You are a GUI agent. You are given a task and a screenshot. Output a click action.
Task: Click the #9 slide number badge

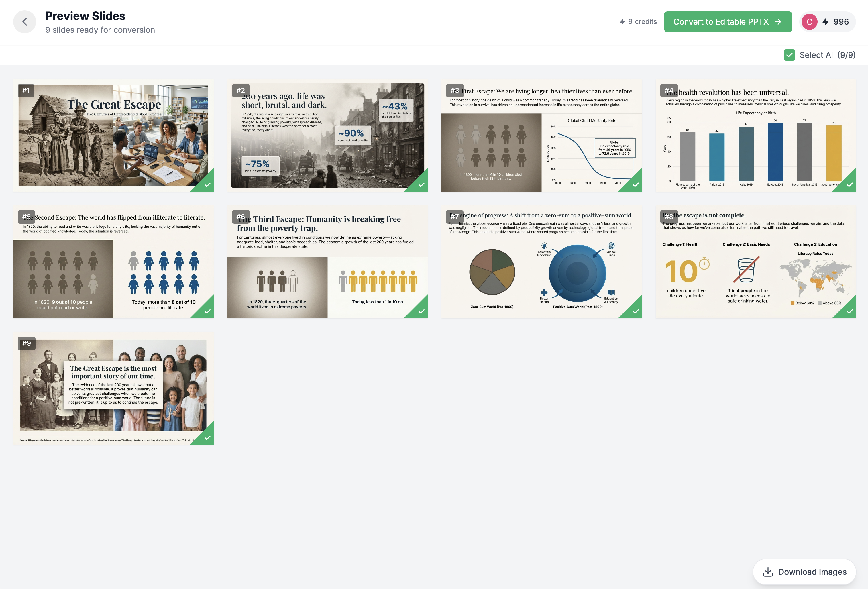[27, 343]
